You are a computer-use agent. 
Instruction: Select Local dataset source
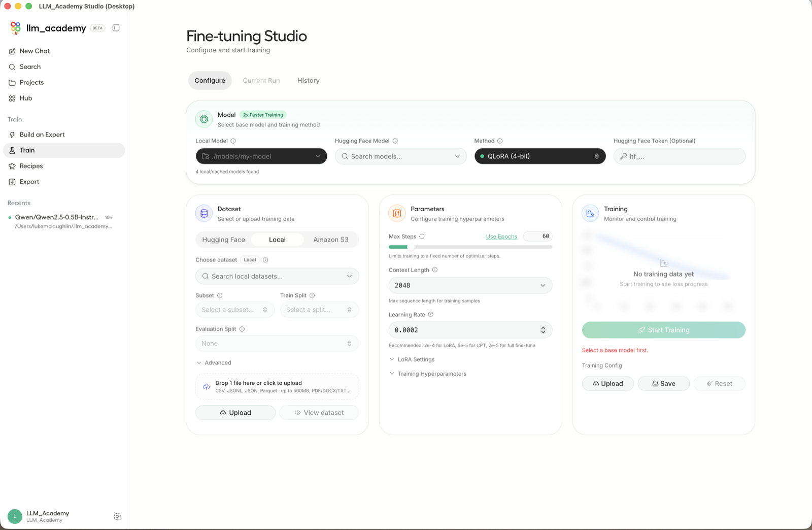pyautogui.click(x=277, y=240)
